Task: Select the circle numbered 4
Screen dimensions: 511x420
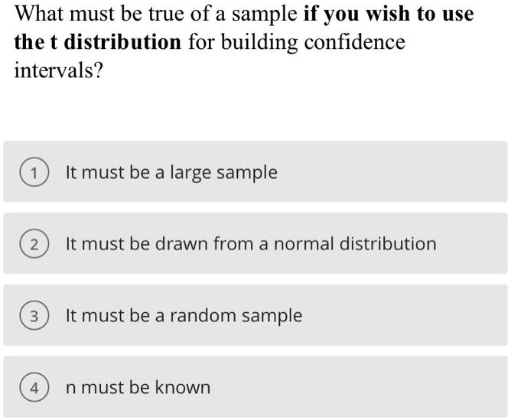Action: 34,388
